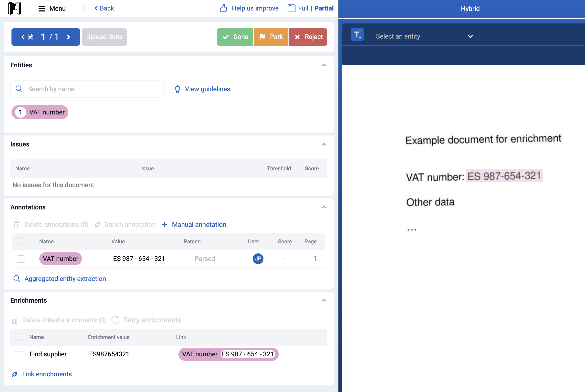The width and height of the screenshot is (585, 392).
Task: Collapse the Issues section
Action: pyautogui.click(x=324, y=144)
